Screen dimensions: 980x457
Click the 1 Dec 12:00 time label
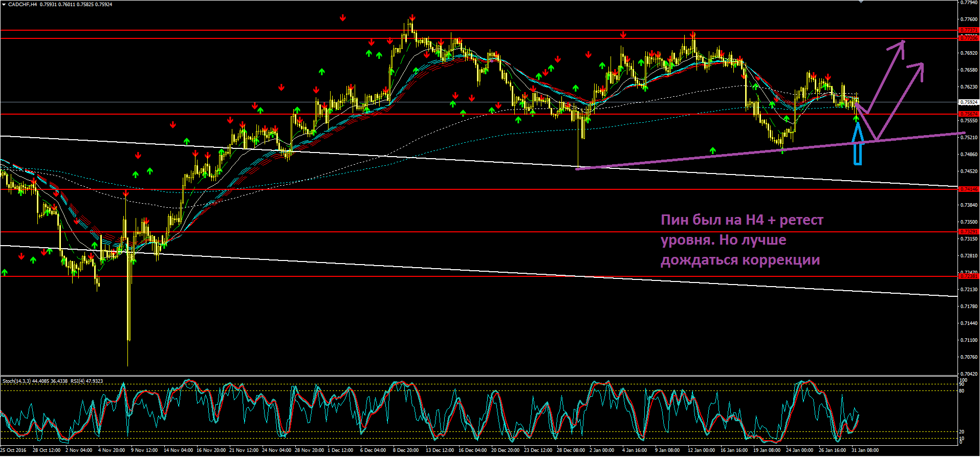point(340,450)
